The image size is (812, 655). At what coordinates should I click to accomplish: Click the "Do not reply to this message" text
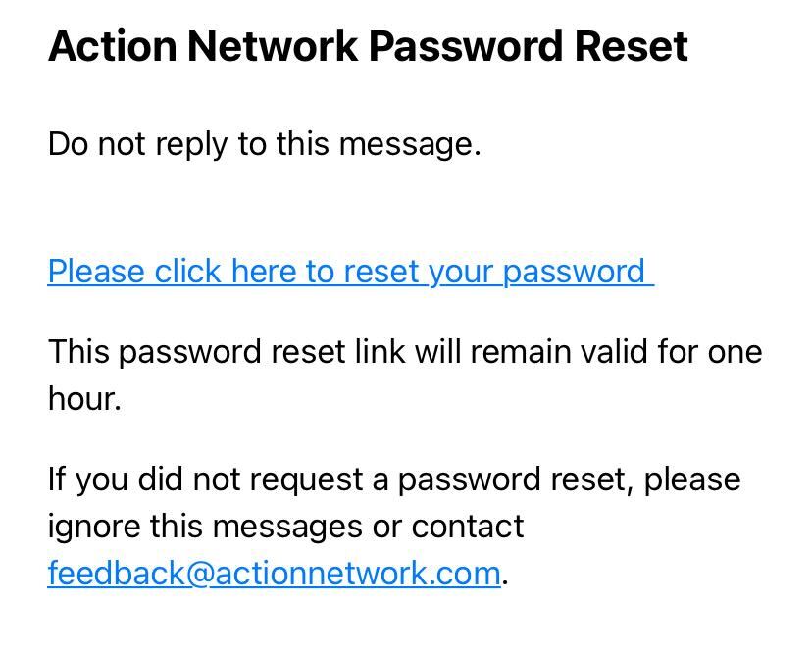point(264,144)
